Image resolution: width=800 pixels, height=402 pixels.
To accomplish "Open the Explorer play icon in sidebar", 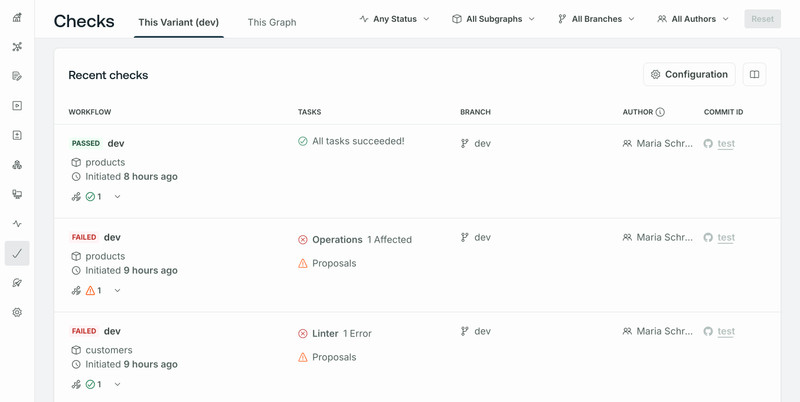I will [17, 106].
